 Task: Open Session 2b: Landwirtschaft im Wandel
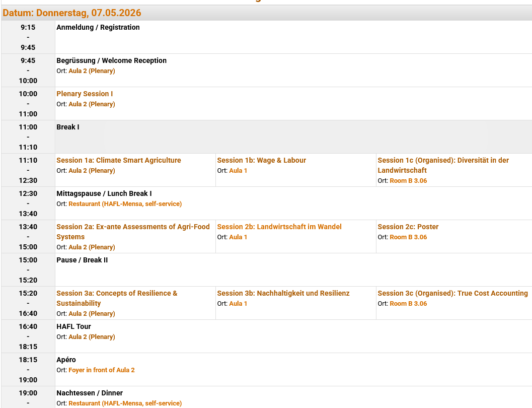pyautogui.click(x=279, y=227)
